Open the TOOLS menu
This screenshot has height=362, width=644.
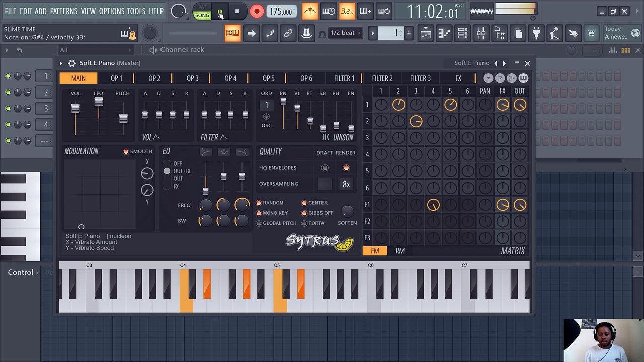click(x=136, y=11)
